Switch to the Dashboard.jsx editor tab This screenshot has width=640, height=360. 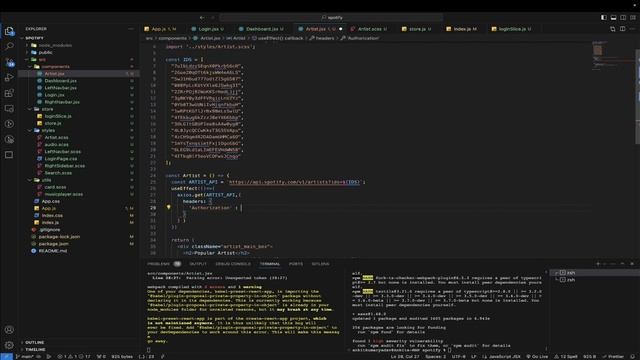pyautogui.click(x=262, y=29)
